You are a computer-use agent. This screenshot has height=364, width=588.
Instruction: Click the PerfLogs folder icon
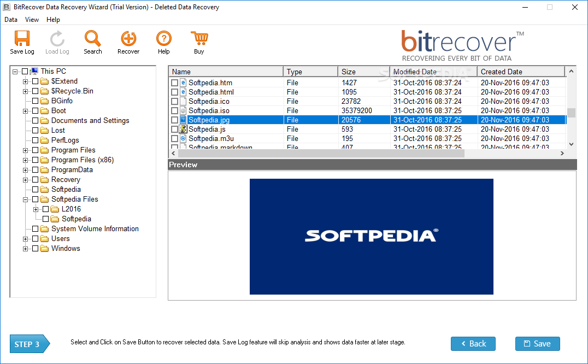click(x=45, y=140)
